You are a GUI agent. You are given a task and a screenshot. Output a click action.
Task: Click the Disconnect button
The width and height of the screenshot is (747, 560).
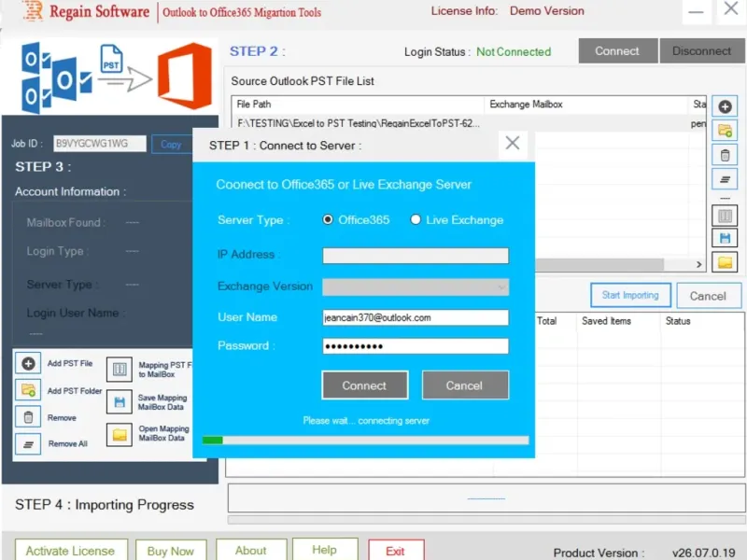tap(702, 51)
